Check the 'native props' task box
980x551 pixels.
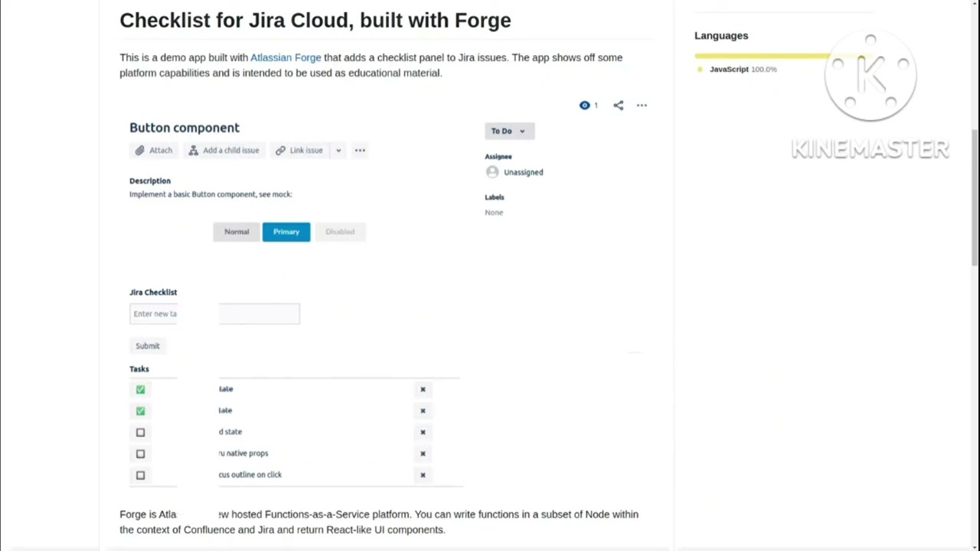click(x=140, y=454)
